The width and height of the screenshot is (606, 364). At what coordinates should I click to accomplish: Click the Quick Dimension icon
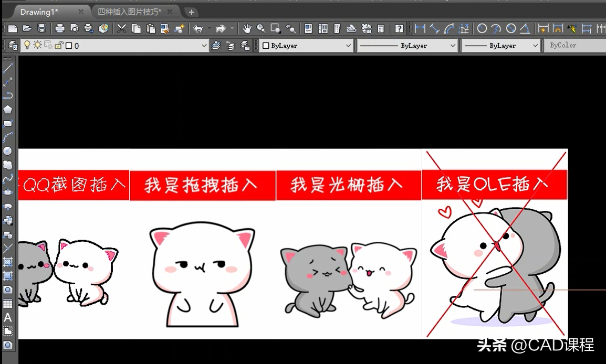544,28
